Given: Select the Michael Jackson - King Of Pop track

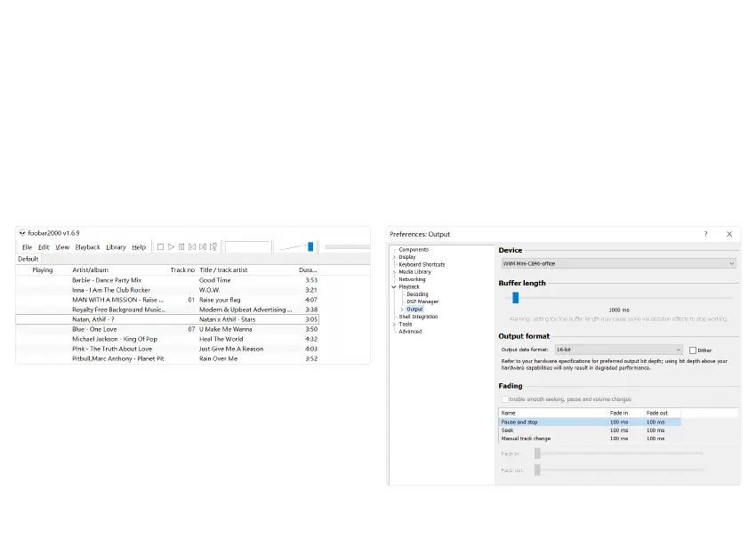Looking at the screenshot, I should [167, 339].
